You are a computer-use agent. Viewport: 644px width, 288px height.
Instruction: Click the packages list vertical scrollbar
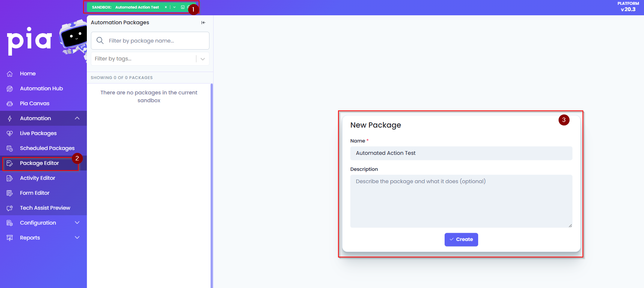[212, 186]
